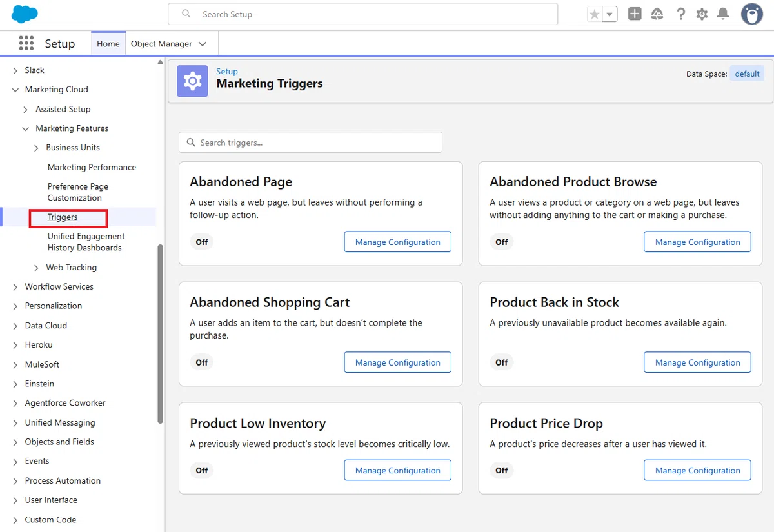Collapse the Marketing Cloud tree node
Image resolution: width=774 pixels, height=532 pixels.
tap(15, 90)
